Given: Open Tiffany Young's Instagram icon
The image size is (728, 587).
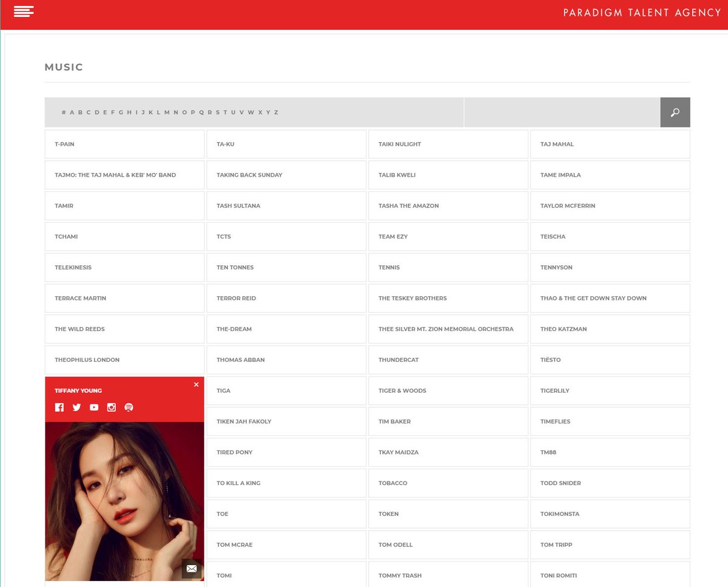Looking at the screenshot, I should (112, 407).
